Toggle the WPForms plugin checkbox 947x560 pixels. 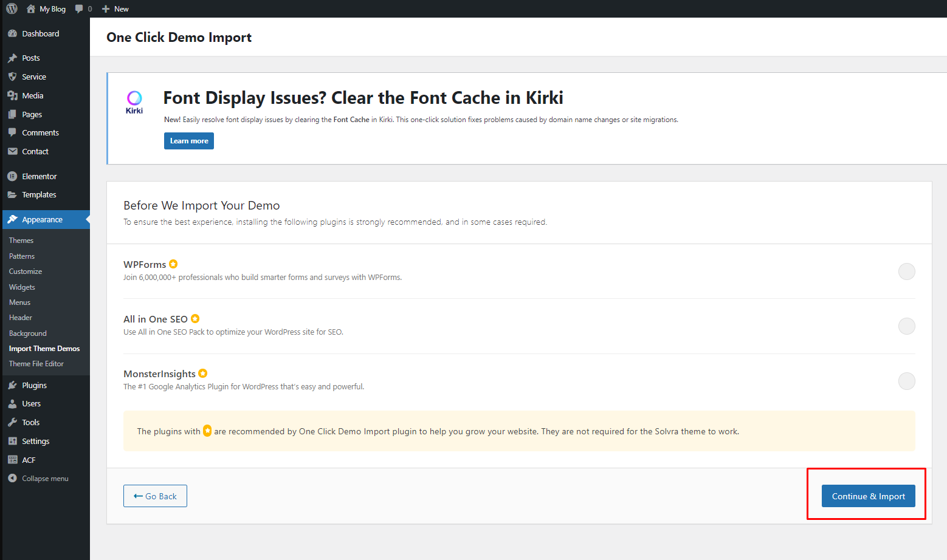coord(906,271)
